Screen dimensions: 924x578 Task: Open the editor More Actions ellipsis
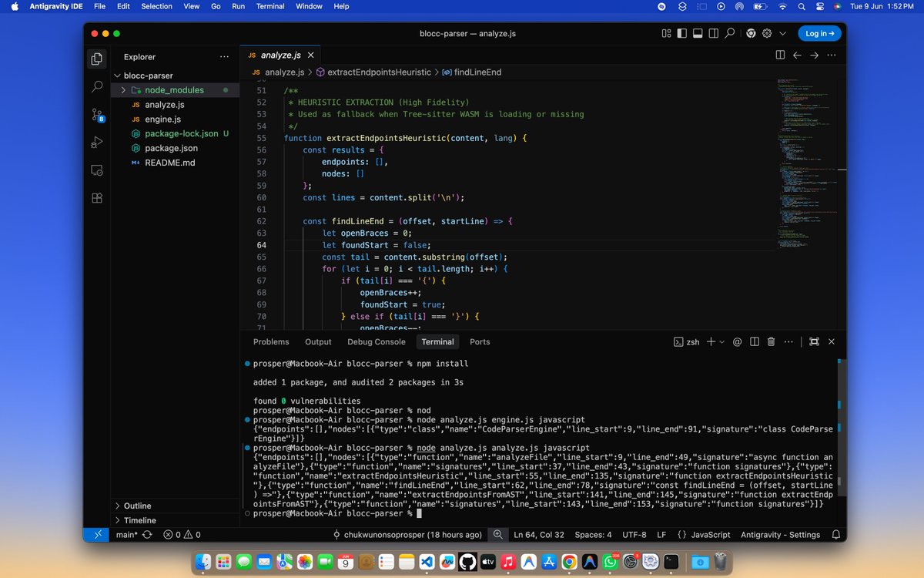(832, 55)
